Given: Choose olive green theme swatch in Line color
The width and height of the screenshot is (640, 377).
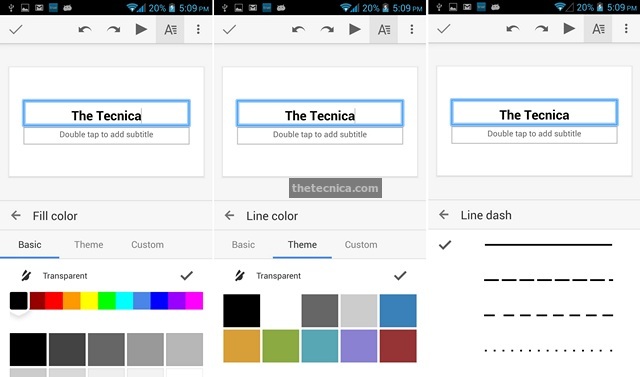Looking at the screenshot, I should (281, 346).
